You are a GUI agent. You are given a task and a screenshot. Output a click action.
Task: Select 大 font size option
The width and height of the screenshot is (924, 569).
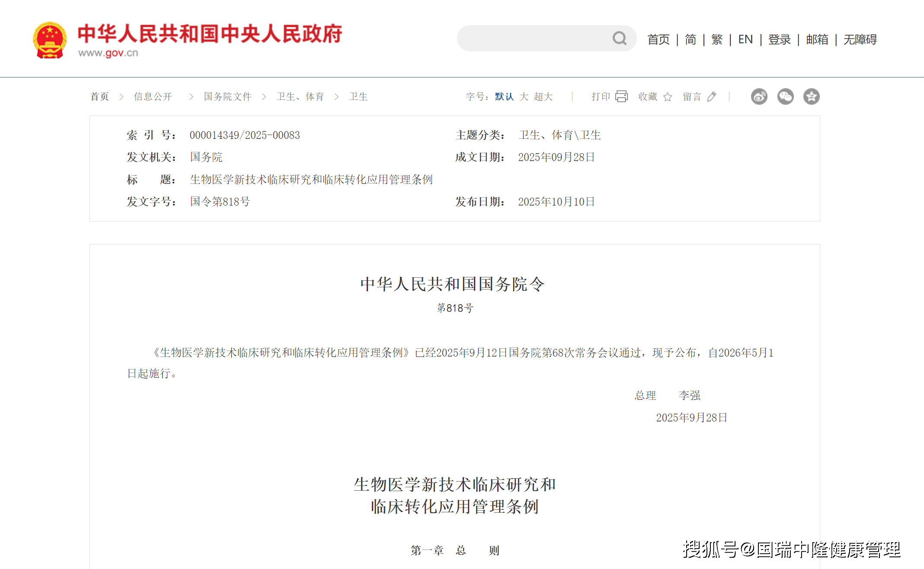click(524, 96)
